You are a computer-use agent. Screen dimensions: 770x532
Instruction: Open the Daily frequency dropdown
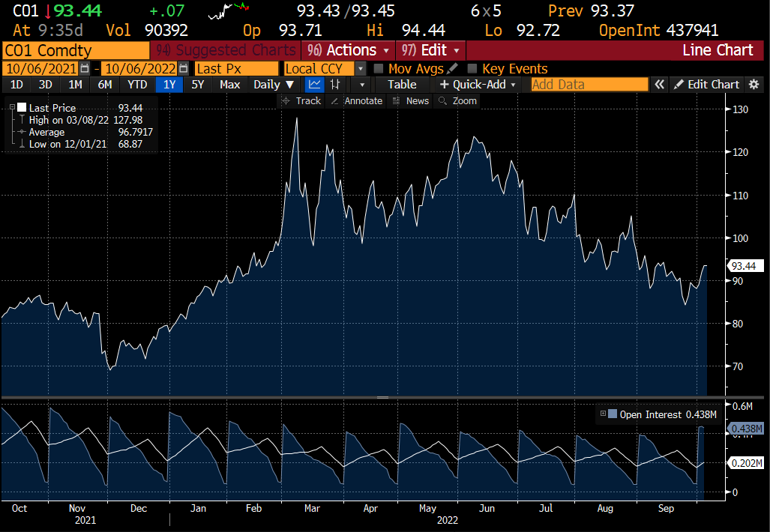pos(273,84)
